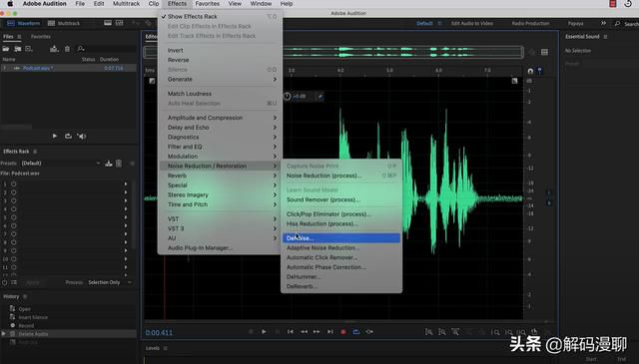
Task: Expand the Generate submenu
Action: pyautogui.click(x=220, y=80)
